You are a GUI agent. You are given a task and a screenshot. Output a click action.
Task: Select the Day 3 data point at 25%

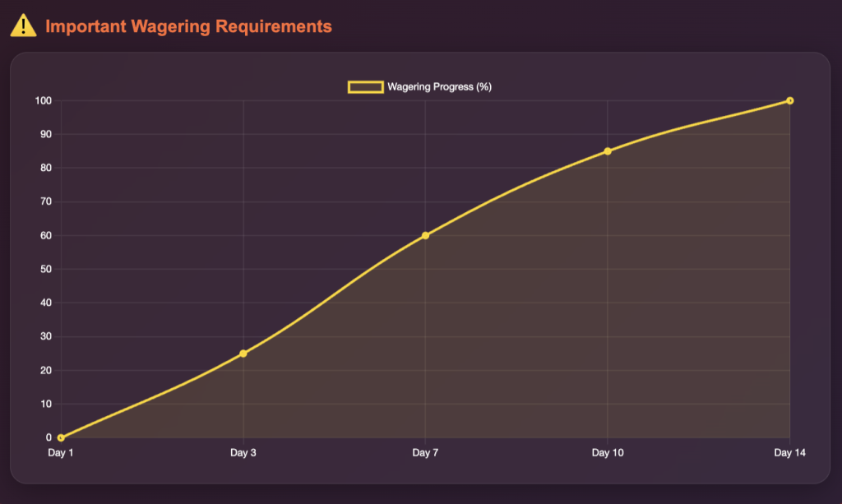coord(243,354)
